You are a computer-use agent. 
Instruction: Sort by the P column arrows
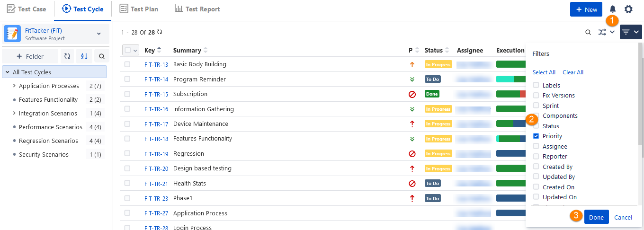[x=417, y=50]
